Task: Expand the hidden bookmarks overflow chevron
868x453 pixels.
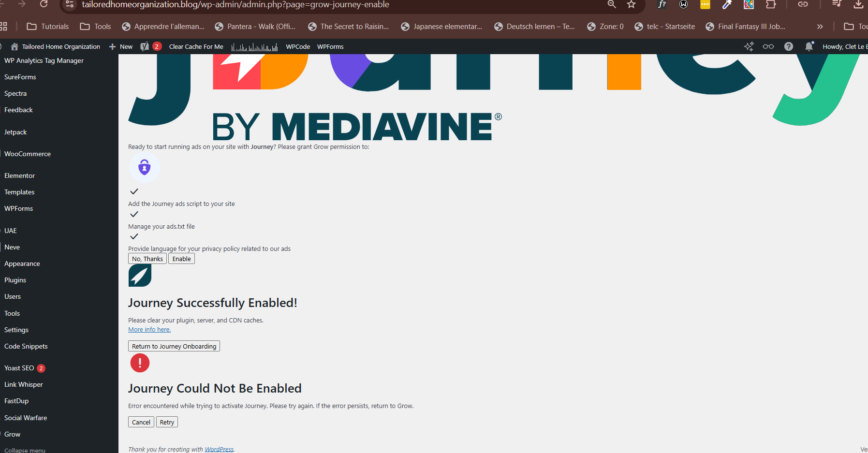Action: (820, 27)
